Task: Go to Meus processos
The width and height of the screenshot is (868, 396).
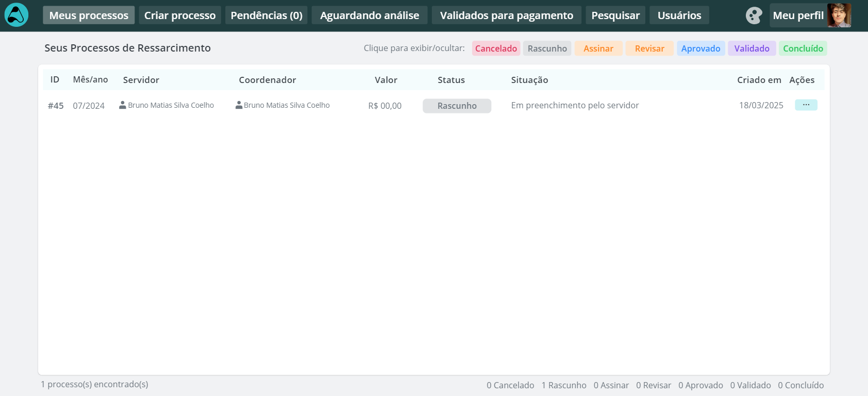Action: (x=89, y=15)
